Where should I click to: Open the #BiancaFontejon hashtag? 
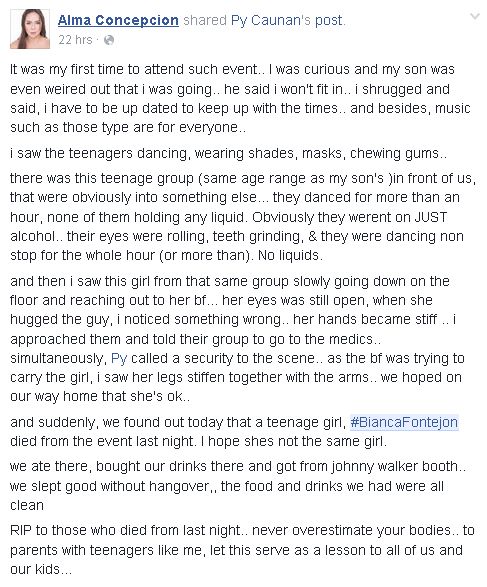click(x=404, y=422)
